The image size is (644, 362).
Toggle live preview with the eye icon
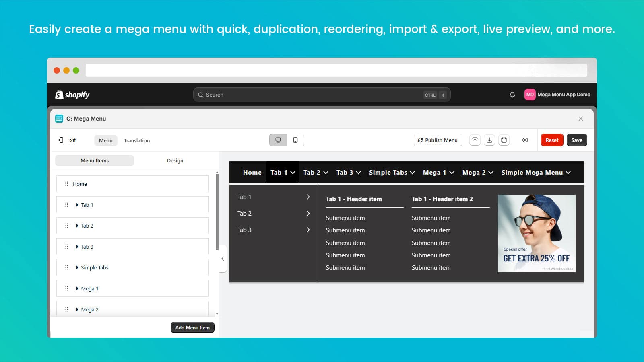coord(525,140)
